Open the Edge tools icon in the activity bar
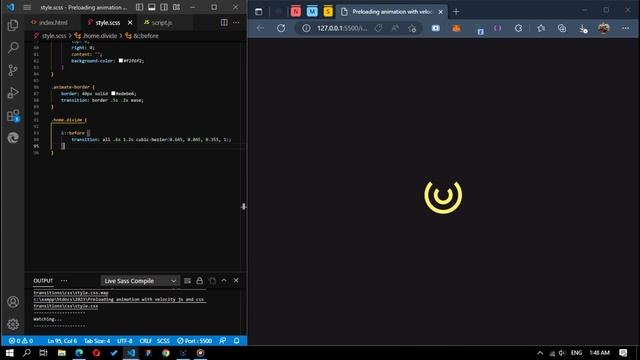The image size is (640, 360). pos(13,138)
